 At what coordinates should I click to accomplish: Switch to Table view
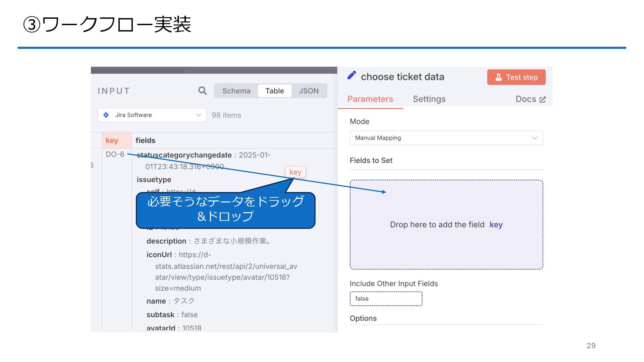pyautogui.click(x=274, y=91)
